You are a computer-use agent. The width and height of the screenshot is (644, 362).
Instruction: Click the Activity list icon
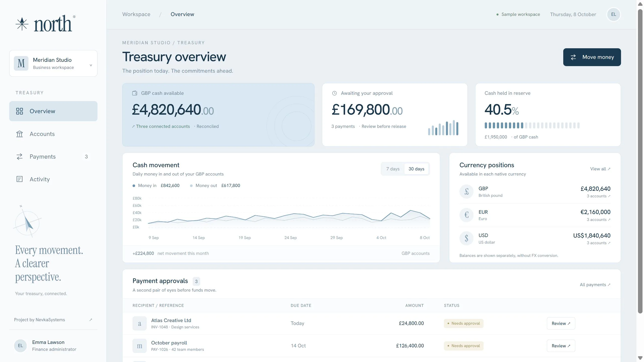pos(19,179)
